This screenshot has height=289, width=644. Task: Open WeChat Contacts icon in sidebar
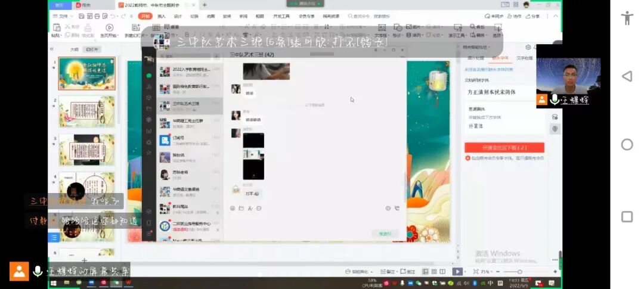tap(149, 86)
